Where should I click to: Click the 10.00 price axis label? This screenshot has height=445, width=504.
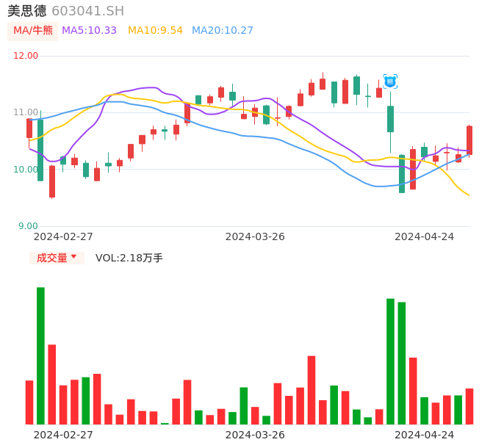point(26,170)
